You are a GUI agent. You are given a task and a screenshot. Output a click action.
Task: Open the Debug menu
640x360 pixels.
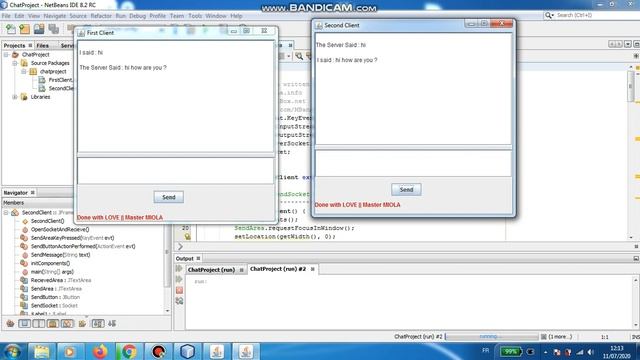[x=138, y=16]
